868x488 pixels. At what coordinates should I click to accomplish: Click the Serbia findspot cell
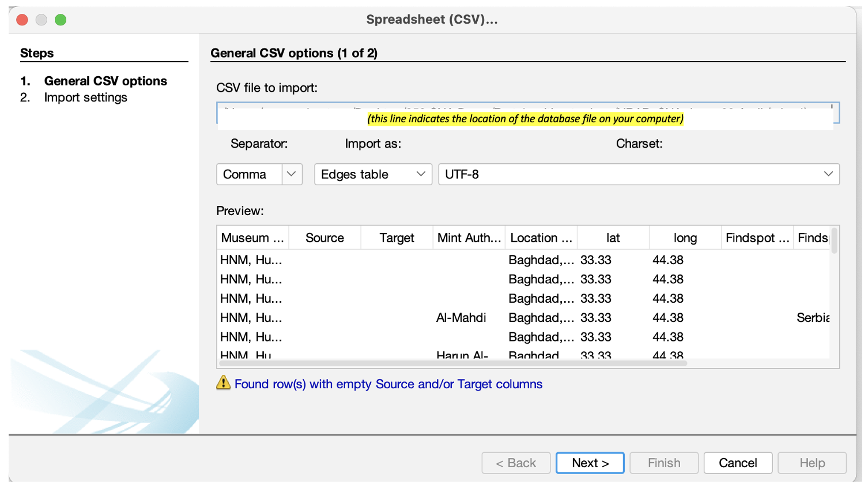[x=813, y=318]
